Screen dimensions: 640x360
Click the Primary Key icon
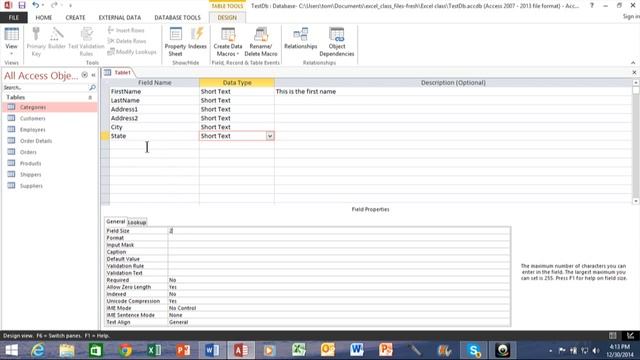point(36,42)
